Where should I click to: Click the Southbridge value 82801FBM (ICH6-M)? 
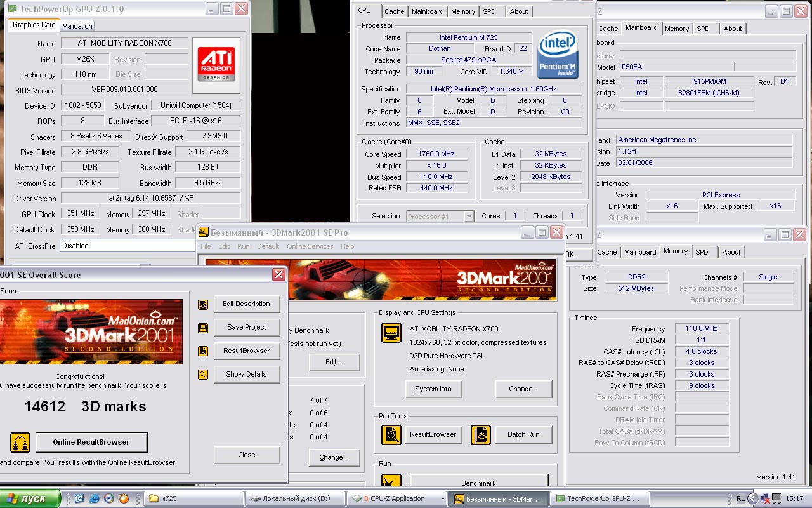click(709, 93)
